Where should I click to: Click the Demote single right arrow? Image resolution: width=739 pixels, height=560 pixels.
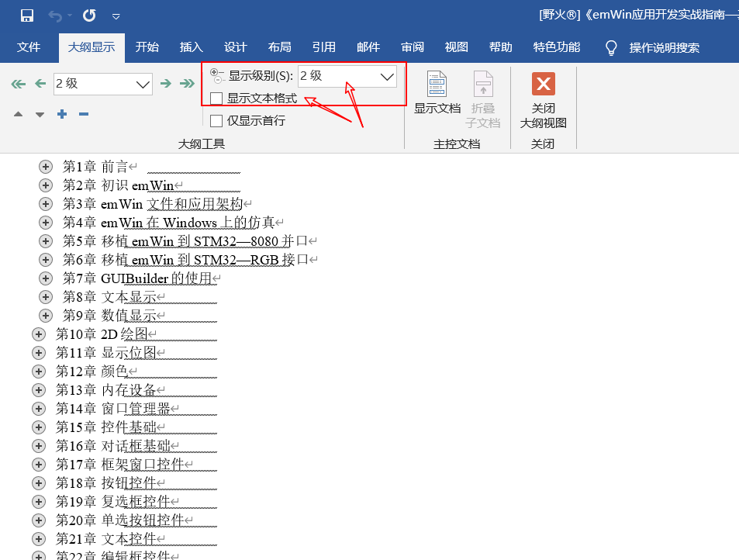(165, 84)
